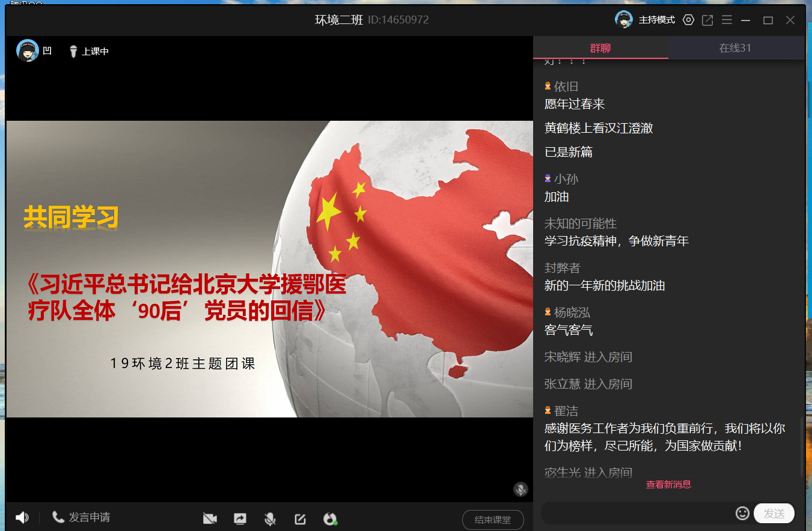Click the presenter avatar at top left

27,51
